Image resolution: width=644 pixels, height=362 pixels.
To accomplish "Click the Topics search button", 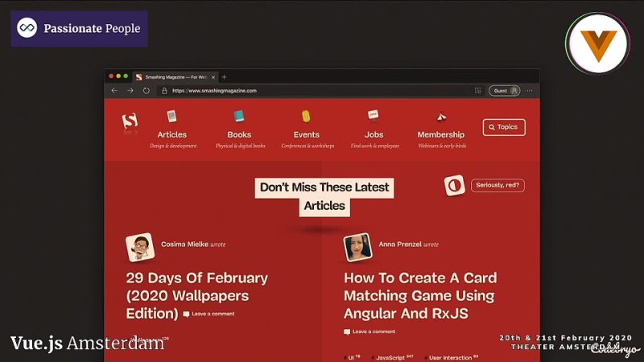I will click(x=504, y=127).
